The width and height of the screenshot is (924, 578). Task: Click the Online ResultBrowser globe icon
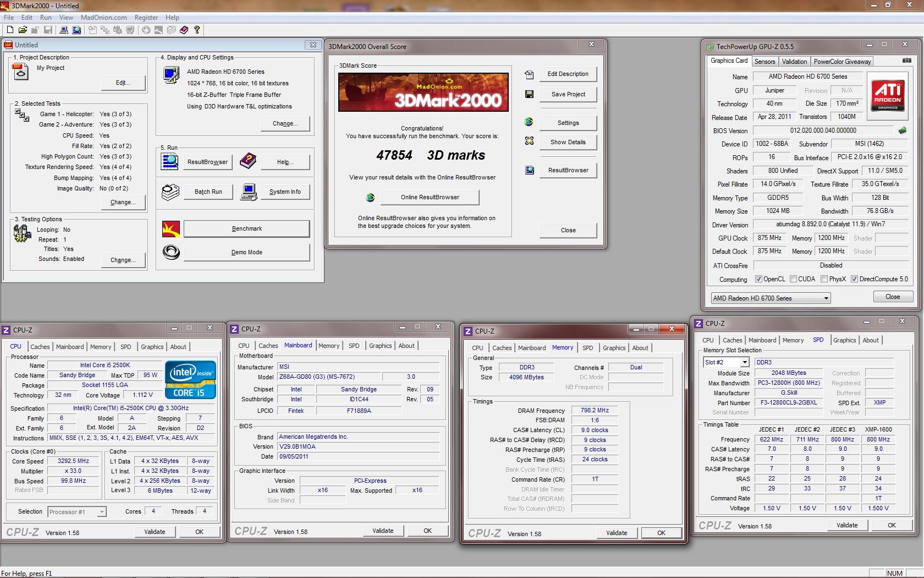click(370, 197)
